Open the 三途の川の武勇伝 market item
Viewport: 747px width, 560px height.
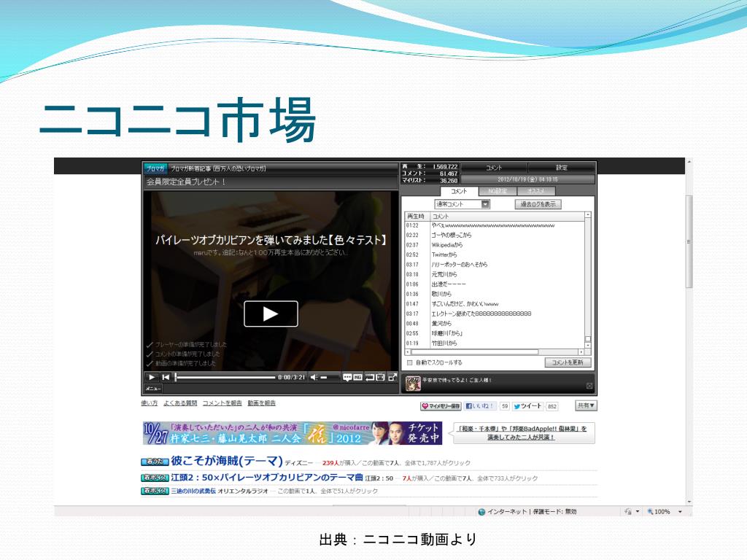193,491
